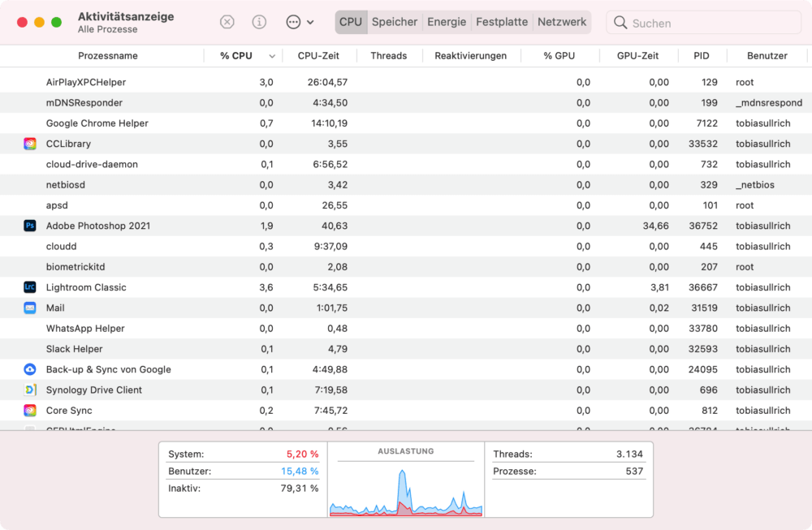Click the magnifying glass search icon

point(620,22)
